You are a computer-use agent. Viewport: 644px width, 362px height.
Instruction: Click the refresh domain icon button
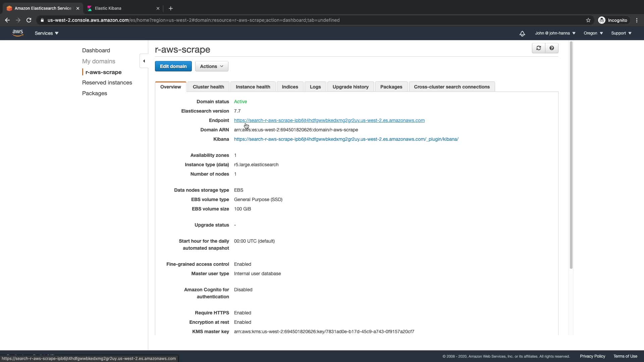(x=538, y=48)
